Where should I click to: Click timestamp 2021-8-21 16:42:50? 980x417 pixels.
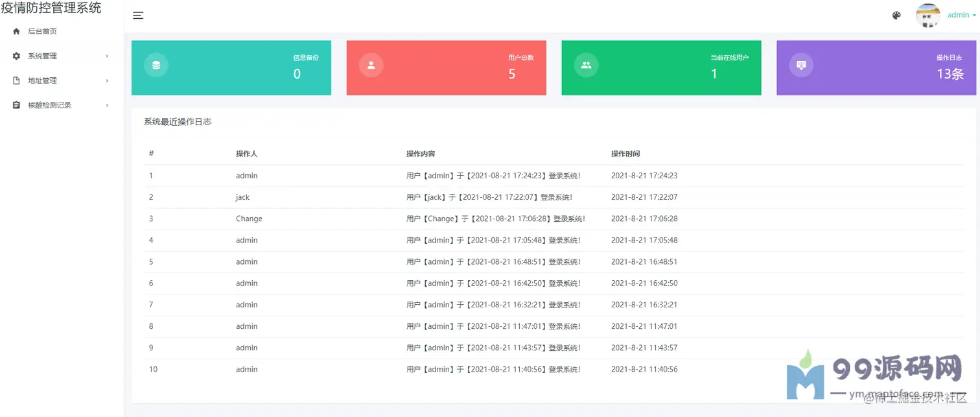644,283
